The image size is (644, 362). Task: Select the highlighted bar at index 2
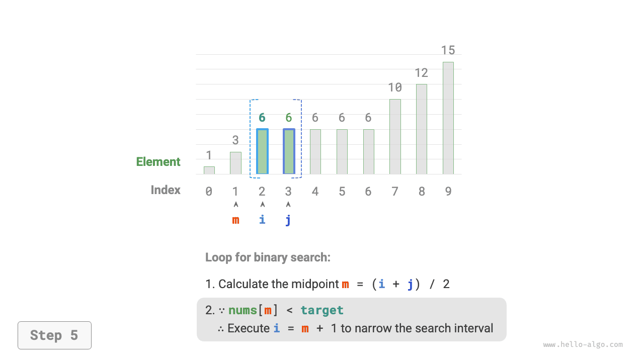(262, 151)
